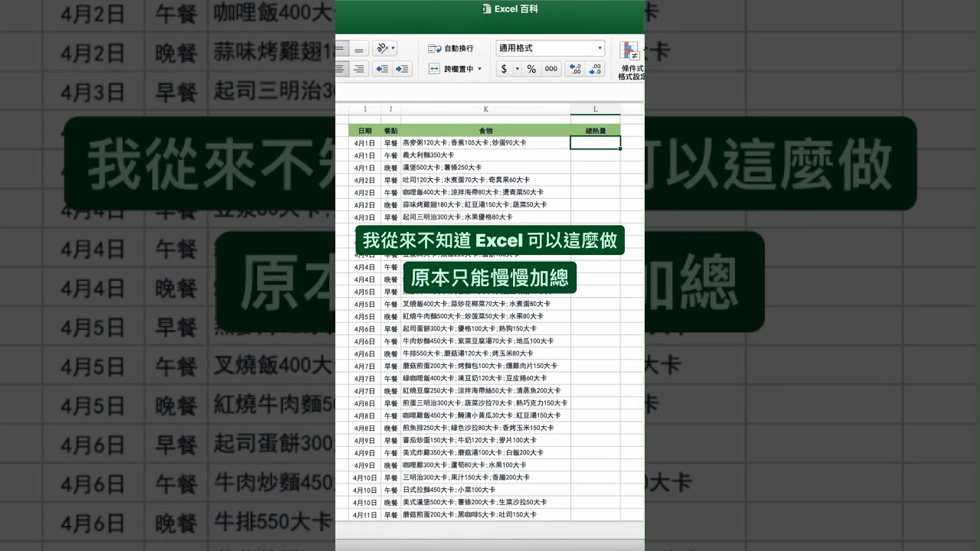Select the cell starting 紅燒牛肉麵500大卡
The width and height of the screenshot is (980, 551).
pyautogui.click(x=485, y=316)
